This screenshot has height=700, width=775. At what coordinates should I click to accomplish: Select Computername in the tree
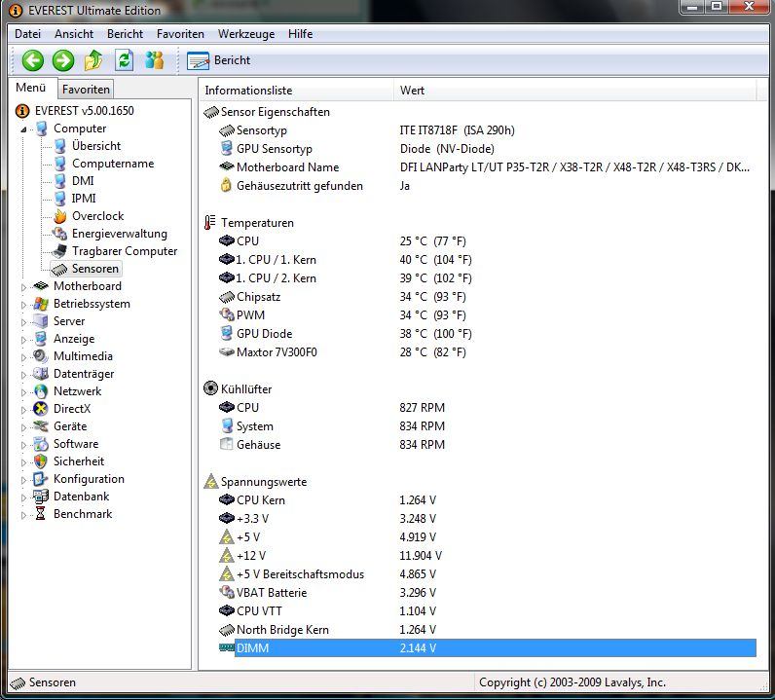tap(113, 164)
